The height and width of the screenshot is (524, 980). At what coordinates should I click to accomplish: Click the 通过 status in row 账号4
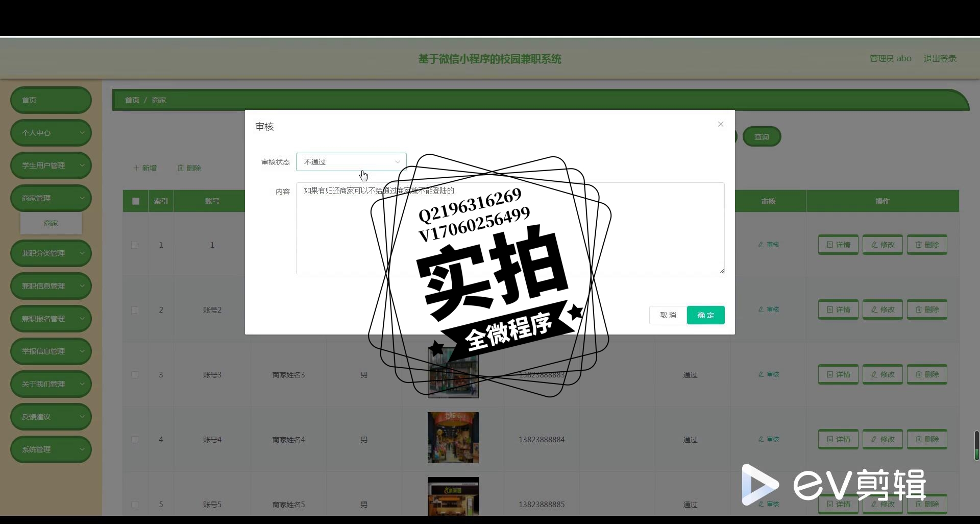coord(690,440)
